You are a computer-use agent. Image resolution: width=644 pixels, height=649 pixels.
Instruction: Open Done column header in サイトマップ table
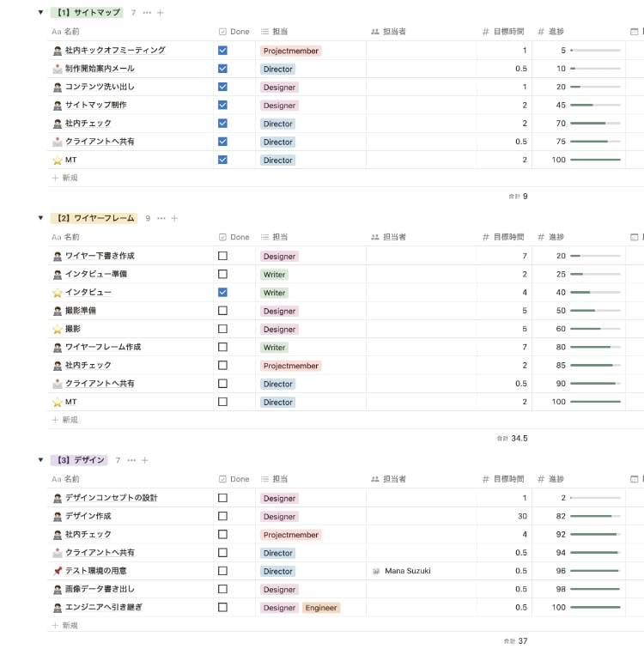(x=234, y=32)
